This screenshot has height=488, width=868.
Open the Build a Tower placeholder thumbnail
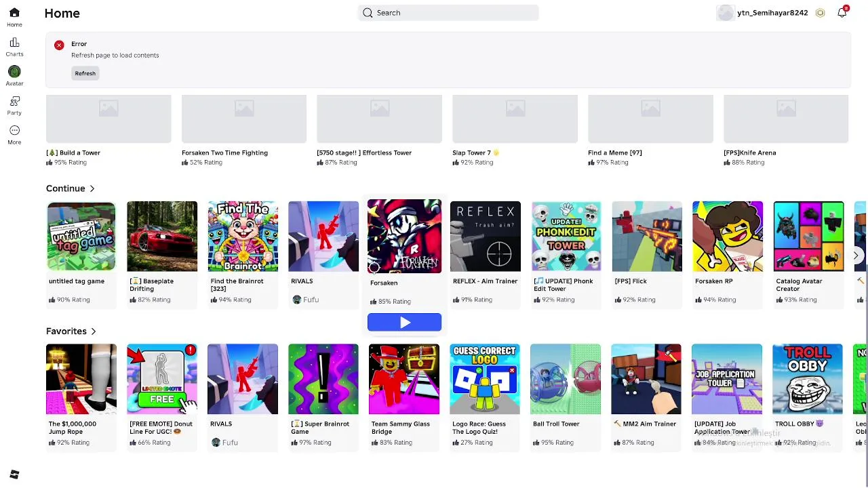(108, 119)
